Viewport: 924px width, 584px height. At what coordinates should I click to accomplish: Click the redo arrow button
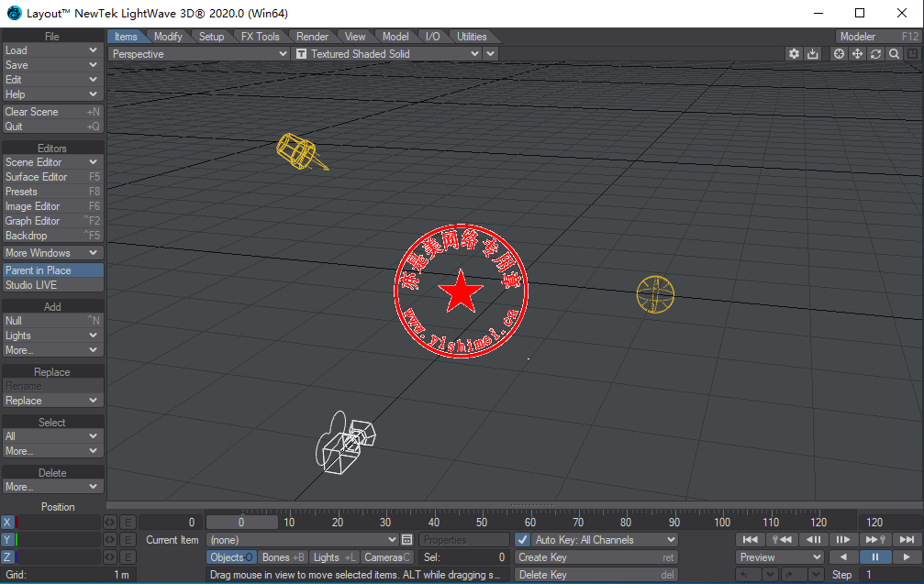pos(794,575)
